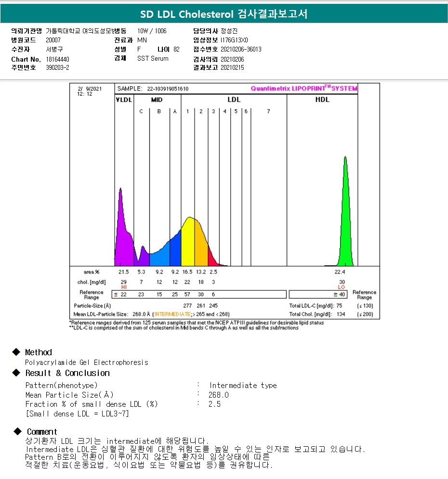This screenshot has height=479, width=448.
Task: Click HDL area % value "22.4"
Action: pyautogui.click(x=340, y=272)
